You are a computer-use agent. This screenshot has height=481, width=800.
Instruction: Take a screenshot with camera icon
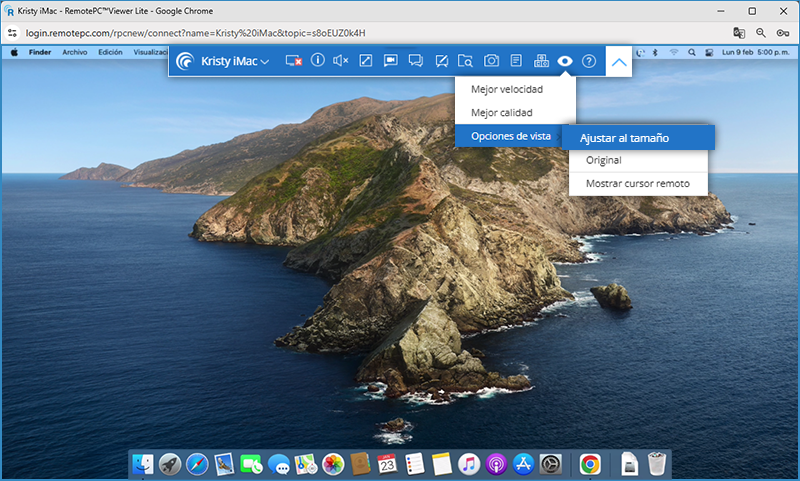[x=491, y=61]
